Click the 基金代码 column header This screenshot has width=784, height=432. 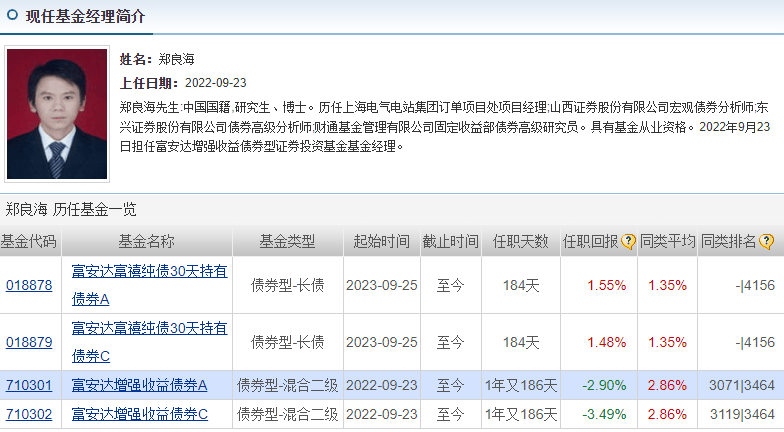point(28,242)
